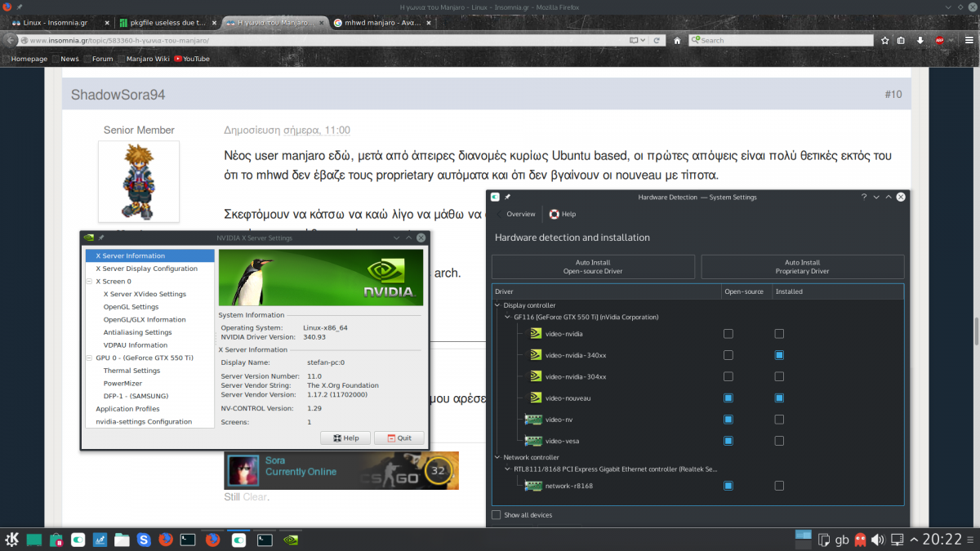Open the YouTube bookmark
Viewport: 980px width, 551px height.
[192, 59]
